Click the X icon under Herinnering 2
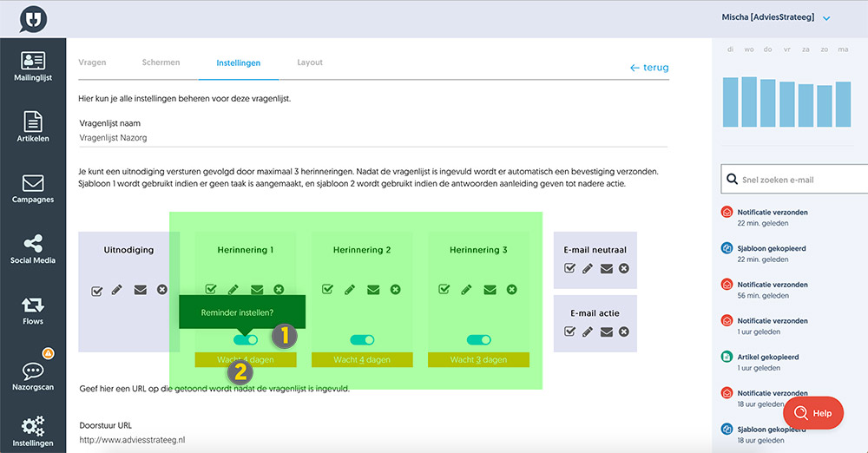Viewport: 868px width, 453px height. click(x=395, y=289)
